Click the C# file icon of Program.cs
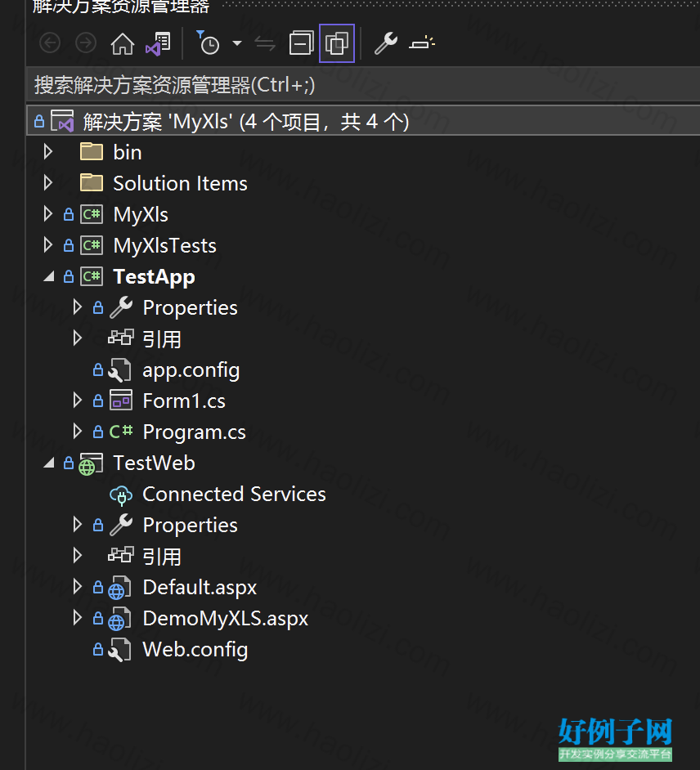Viewport: 700px width, 770px height. (121, 432)
